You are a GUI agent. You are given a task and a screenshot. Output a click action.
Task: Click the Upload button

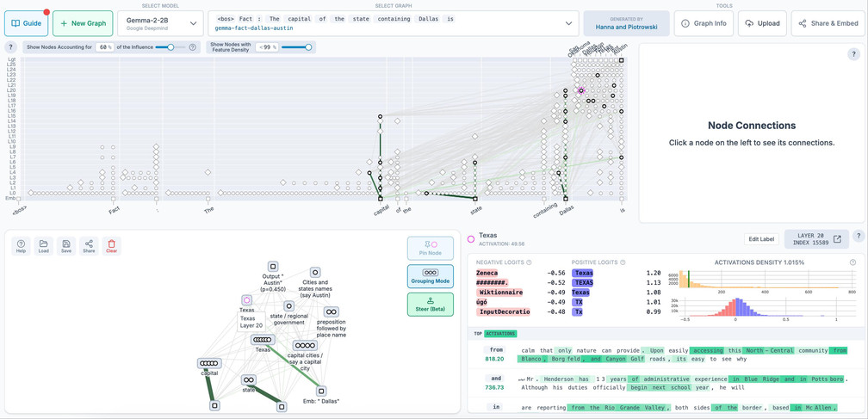pyautogui.click(x=762, y=23)
